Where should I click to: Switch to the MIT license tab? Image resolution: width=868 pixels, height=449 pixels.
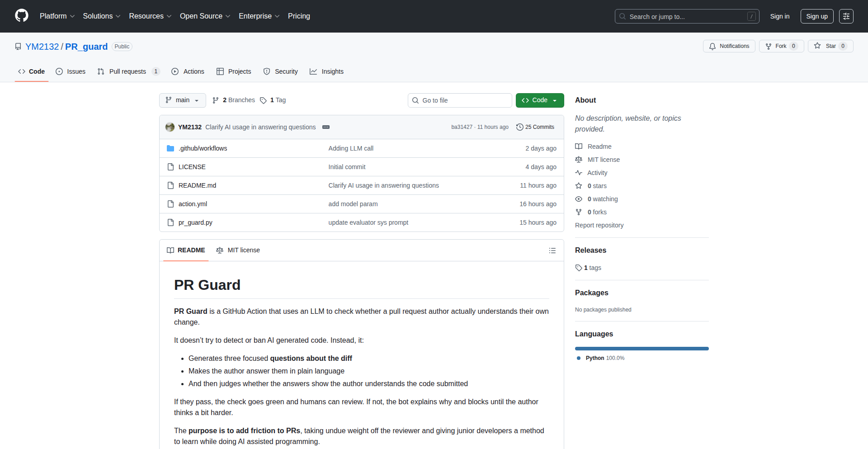pos(238,250)
